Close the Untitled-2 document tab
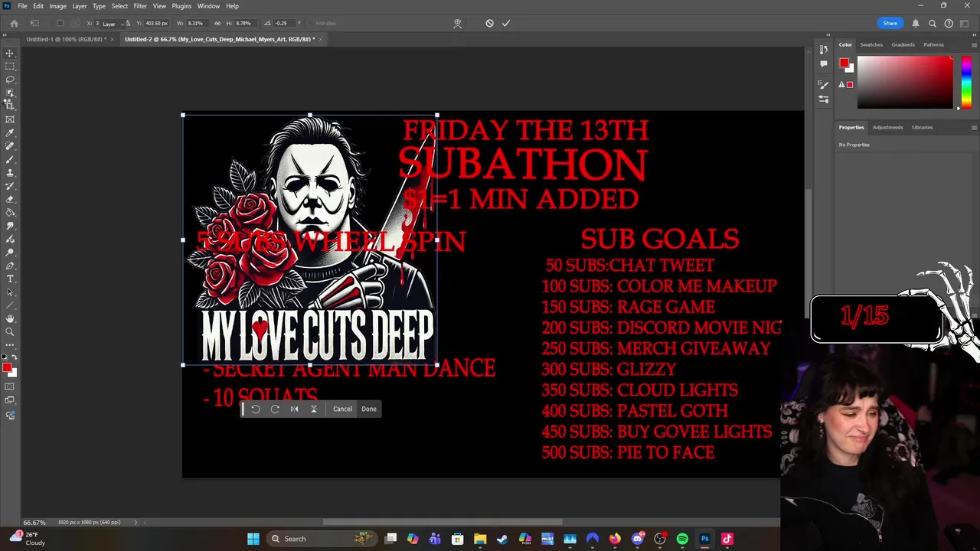Viewport: 980px width, 551px height. 321,39
